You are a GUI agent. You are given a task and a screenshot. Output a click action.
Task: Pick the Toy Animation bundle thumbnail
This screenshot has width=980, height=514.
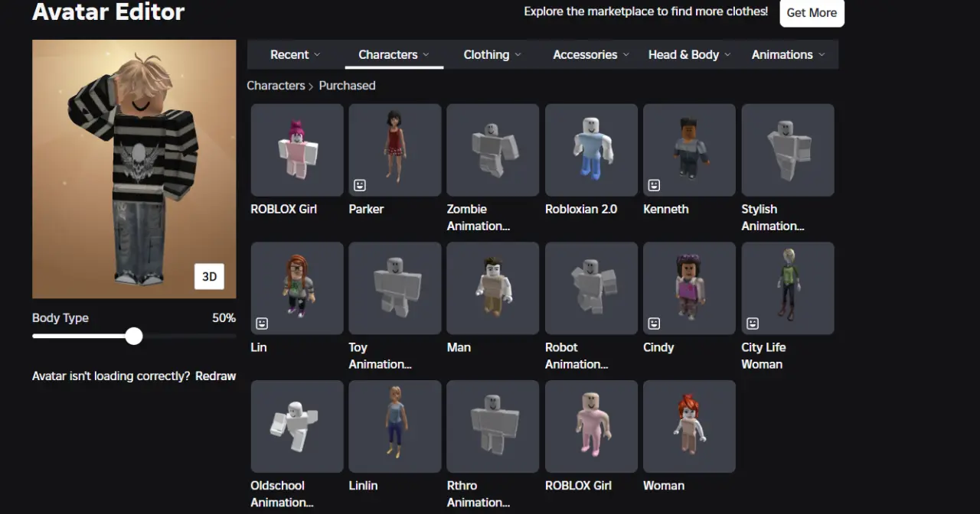pyautogui.click(x=395, y=288)
